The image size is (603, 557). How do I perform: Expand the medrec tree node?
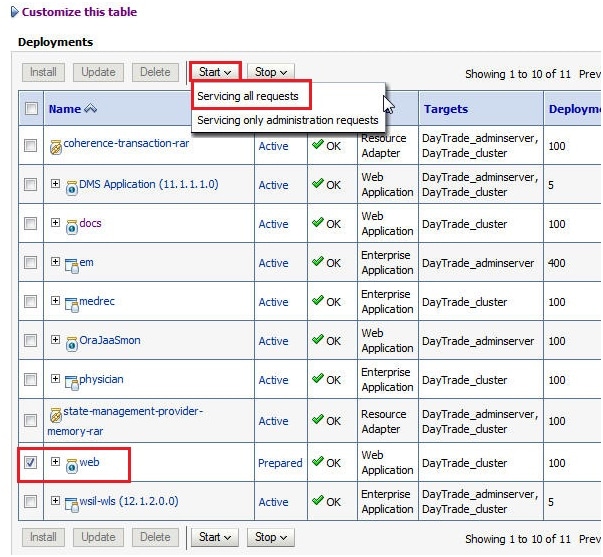[55, 300]
